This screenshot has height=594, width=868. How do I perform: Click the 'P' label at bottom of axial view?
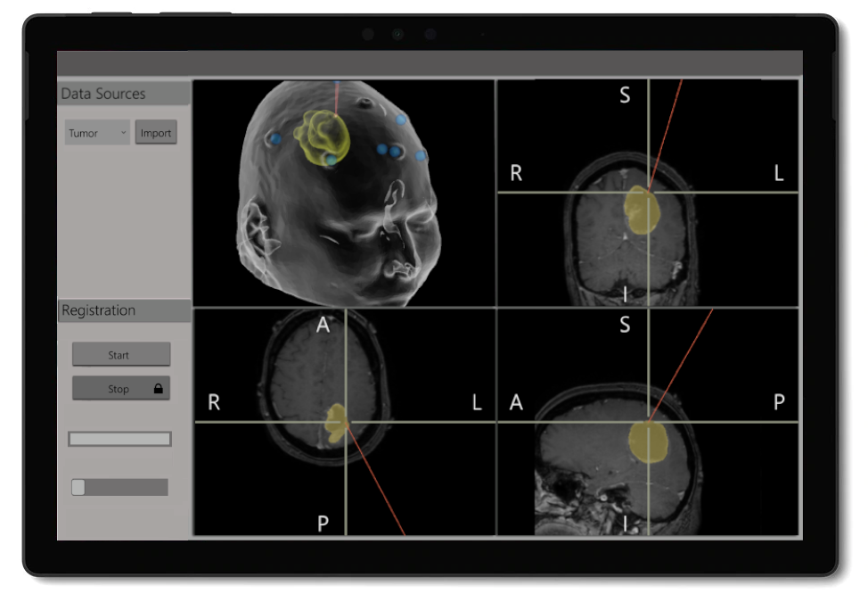tap(323, 523)
